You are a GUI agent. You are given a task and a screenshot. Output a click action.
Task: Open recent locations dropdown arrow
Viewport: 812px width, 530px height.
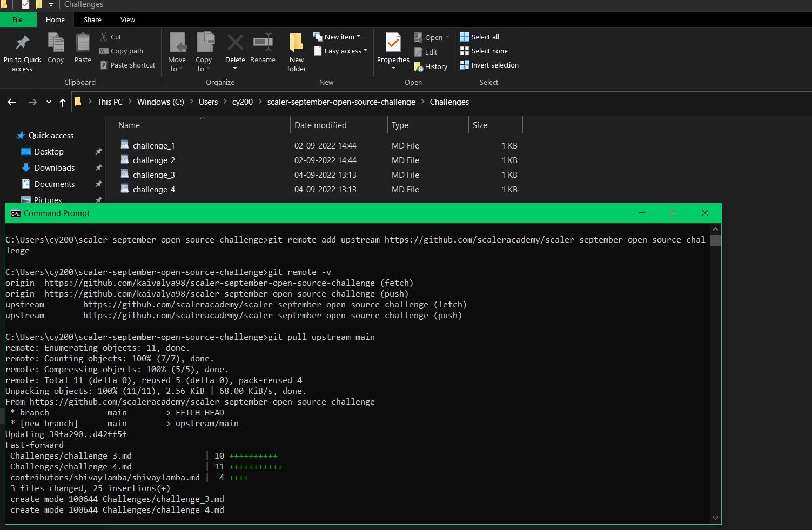49,102
